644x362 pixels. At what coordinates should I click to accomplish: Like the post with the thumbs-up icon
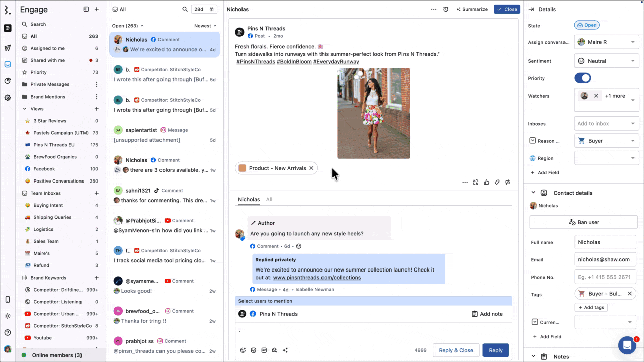[486, 182]
